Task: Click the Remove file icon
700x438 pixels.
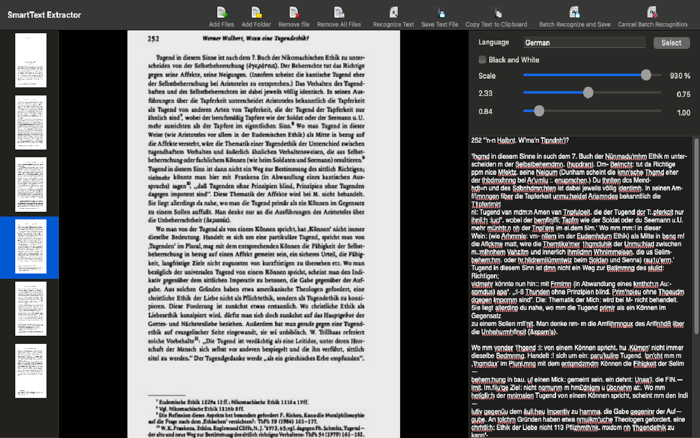Action: coord(294,13)
